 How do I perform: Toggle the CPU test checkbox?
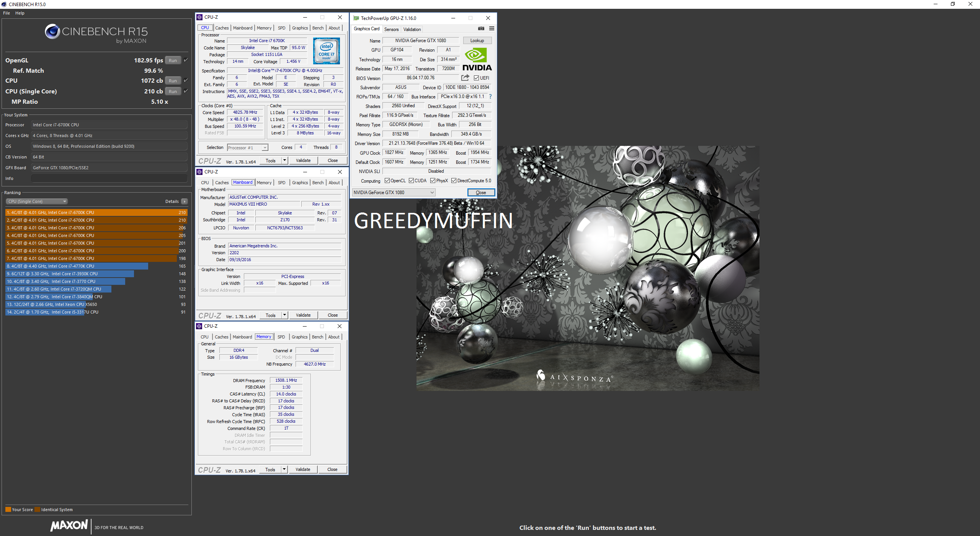pyautogui.click(x=186, y=80)
